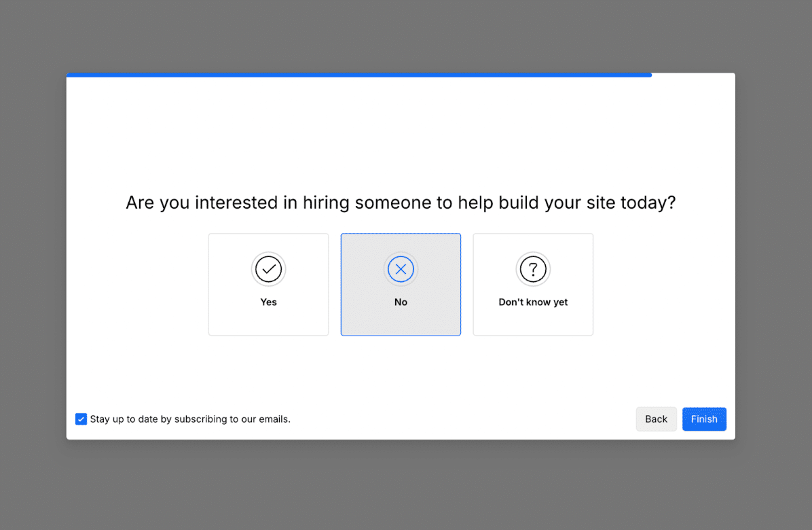The width and height of the screenshot is (812, 530).
Task: Click the hiring question heading text
Action: 401,202
